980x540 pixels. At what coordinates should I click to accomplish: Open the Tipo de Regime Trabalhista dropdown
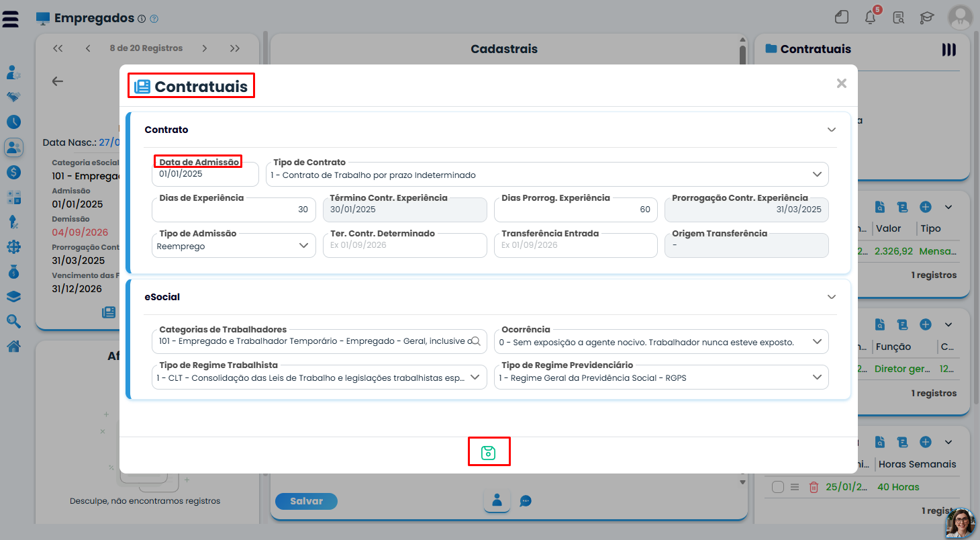coord(319,377)
